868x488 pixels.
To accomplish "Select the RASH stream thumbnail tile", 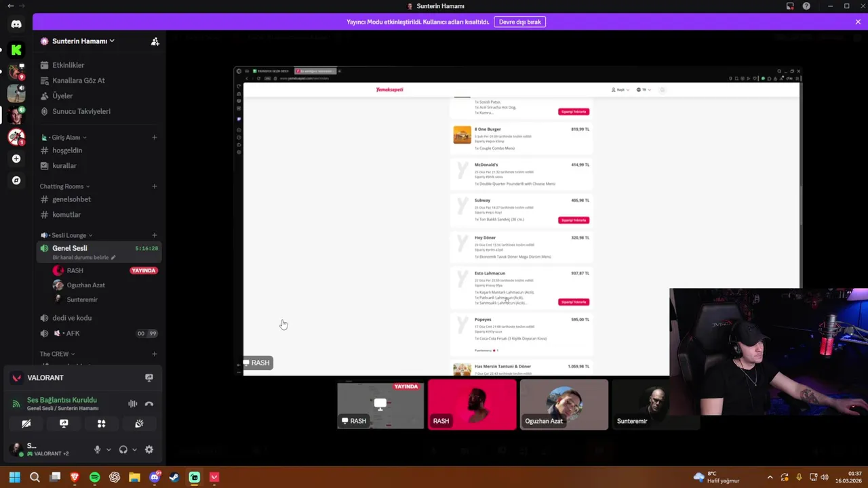I will pyautogui.click(x=380, y=405).
